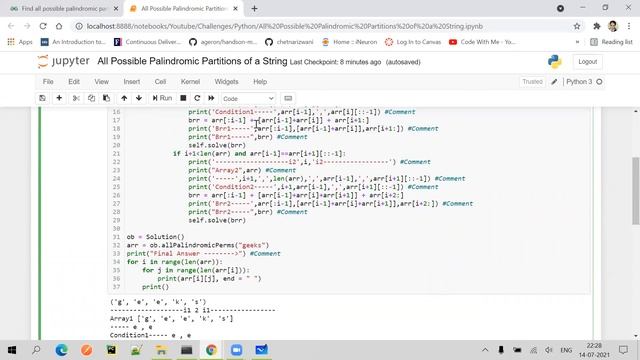Click the Python 3 kernel indicator
Image resolution: width=640 pixels, height=360 pixels.
coord(584,82)
